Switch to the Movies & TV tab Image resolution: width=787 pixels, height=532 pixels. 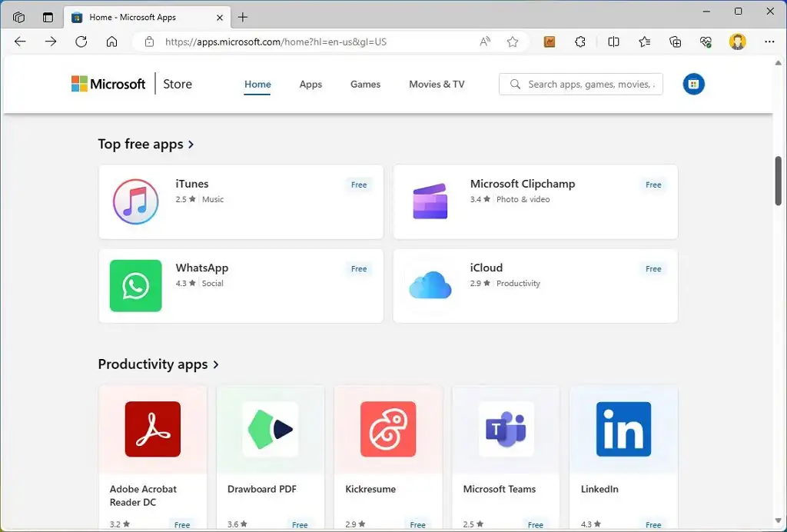pos(436,84)
